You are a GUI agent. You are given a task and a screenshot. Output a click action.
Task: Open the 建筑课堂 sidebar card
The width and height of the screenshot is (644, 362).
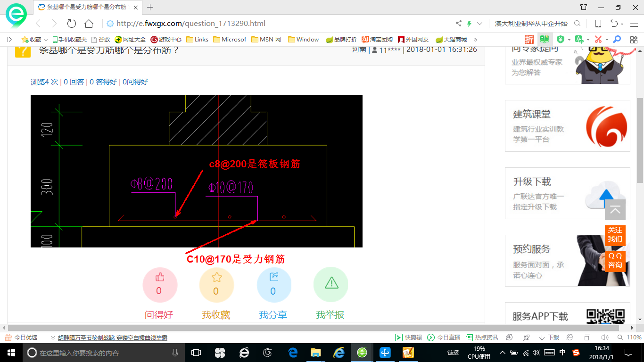[568, 126]
